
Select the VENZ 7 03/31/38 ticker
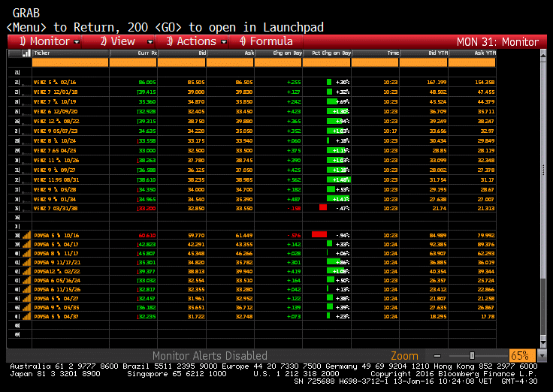coord(56,208)
